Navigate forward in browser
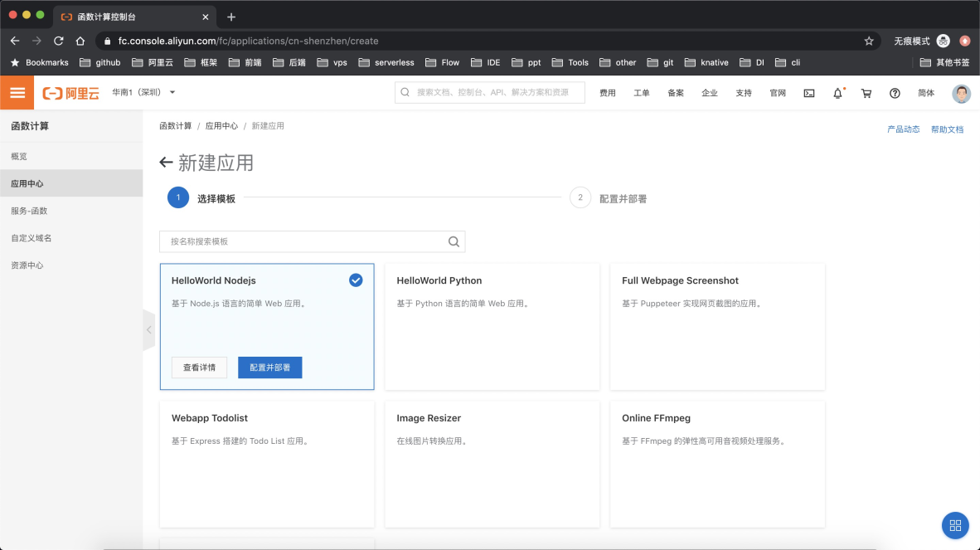The width and height of the screenshot is (980, 550). point(36,41)
